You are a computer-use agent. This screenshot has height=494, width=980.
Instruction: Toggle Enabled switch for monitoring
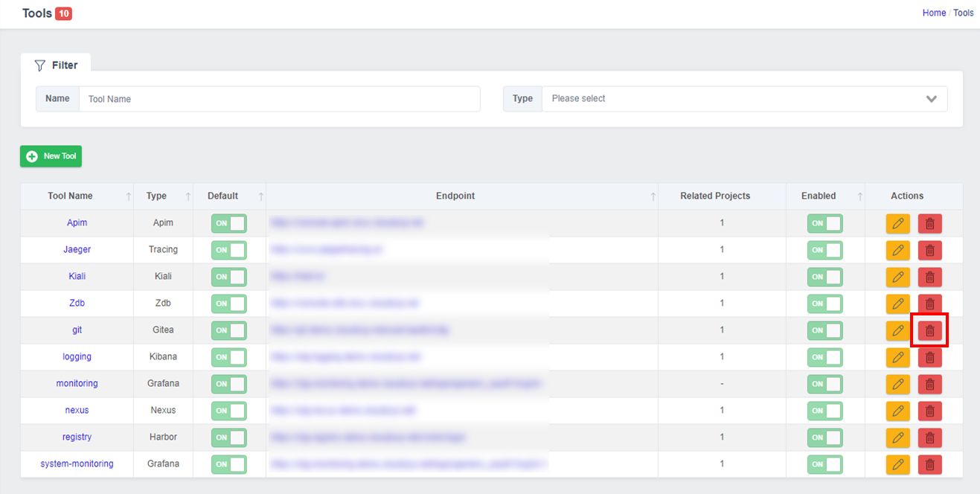click(824, 384)
